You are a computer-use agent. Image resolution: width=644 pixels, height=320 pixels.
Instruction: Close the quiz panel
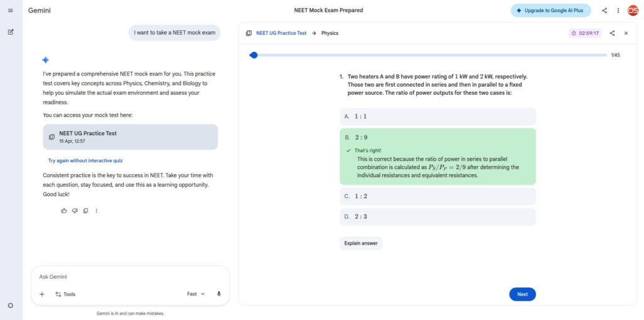626,33
